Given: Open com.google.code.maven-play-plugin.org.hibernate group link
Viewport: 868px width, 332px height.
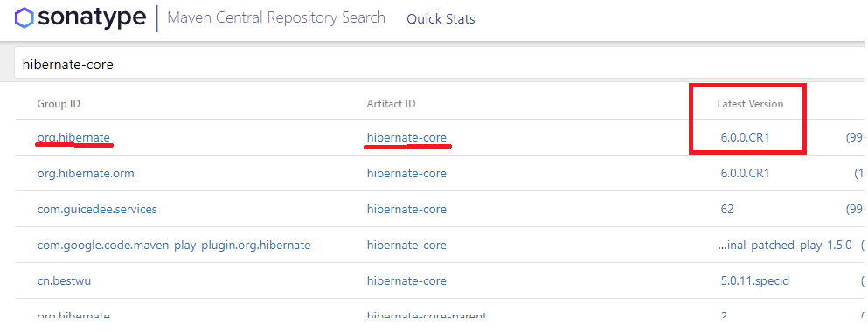Looking at the screenshot, I should coord(174,245).
